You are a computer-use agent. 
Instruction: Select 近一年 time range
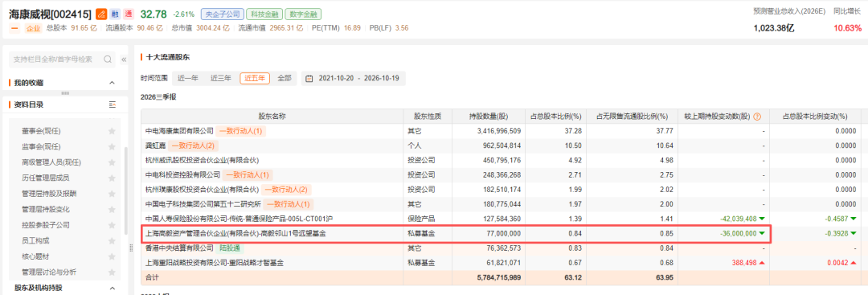coord(187,79)
